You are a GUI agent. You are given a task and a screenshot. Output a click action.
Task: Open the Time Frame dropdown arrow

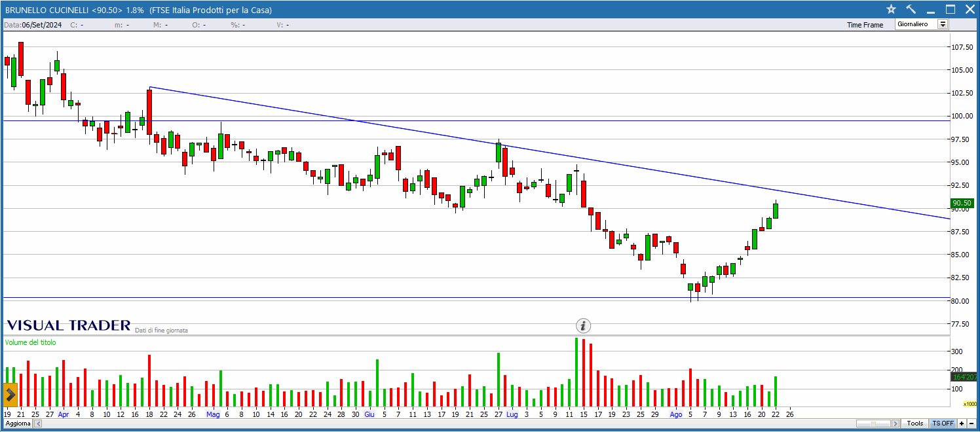click(x=943, y=24)
